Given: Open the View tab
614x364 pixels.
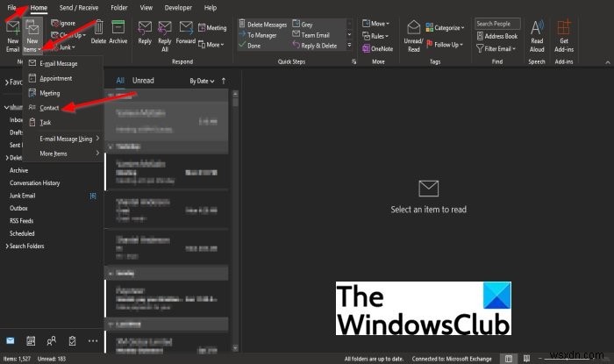Looking at the screenshot, I should pos(146,7).
